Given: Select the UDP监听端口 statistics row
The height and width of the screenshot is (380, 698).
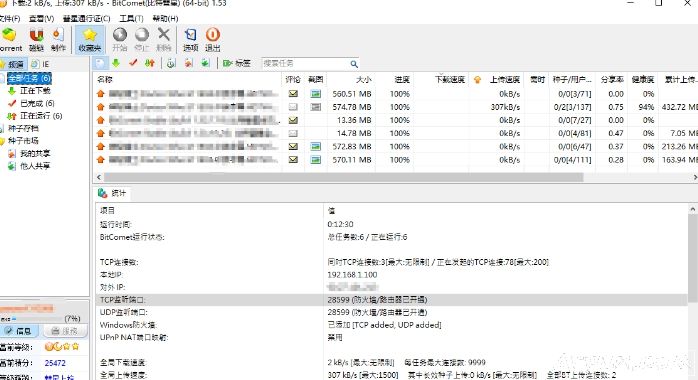Looking at the screenshot, I should [391, 312].
